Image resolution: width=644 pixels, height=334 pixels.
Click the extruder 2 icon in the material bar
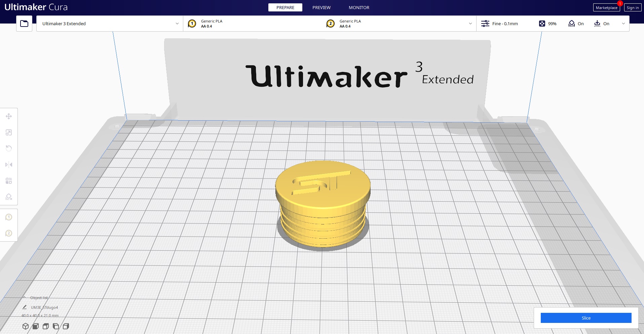331,24
